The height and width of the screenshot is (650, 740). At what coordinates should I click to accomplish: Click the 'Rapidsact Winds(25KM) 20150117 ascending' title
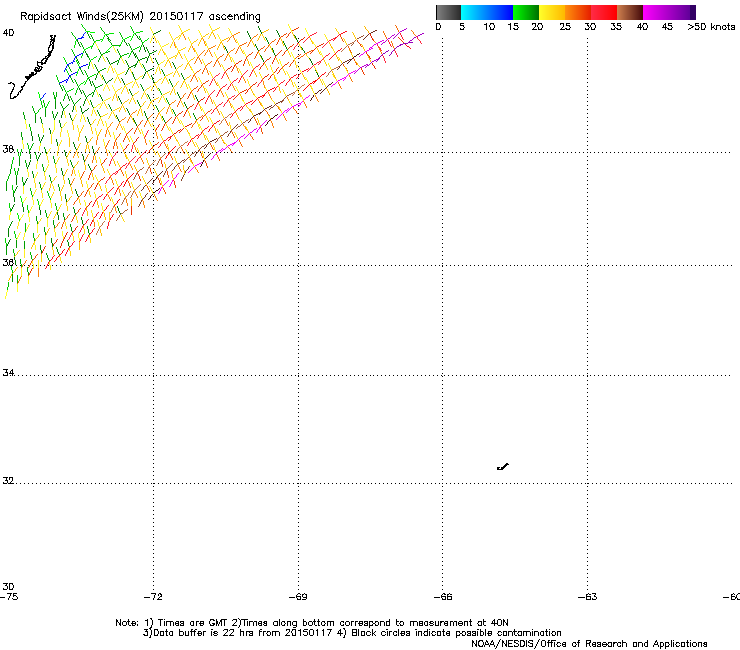(140, 17)
